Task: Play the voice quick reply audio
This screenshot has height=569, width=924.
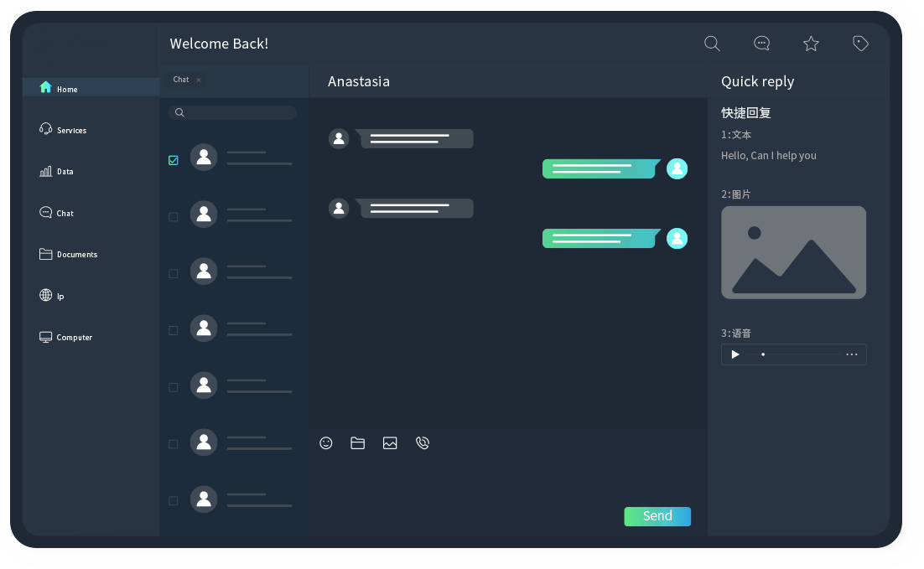Action: click(x=735, y=354)
